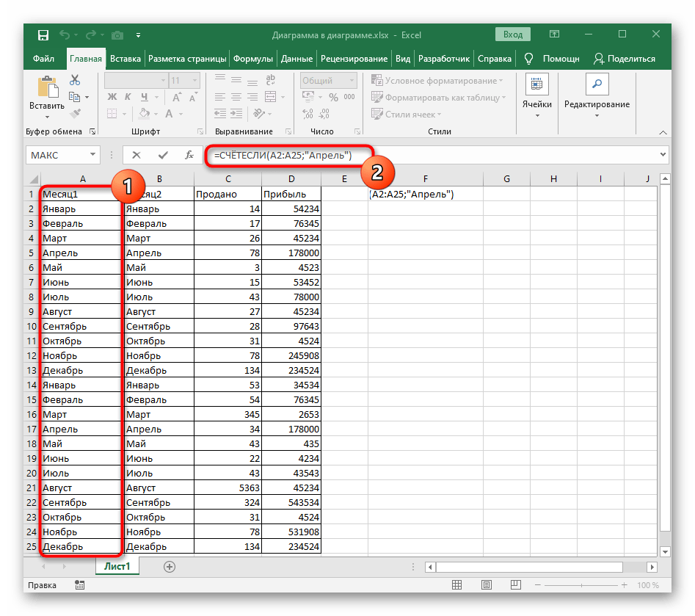
Task: Collapse the ribbon with the arrow
Action: (663, 132)
